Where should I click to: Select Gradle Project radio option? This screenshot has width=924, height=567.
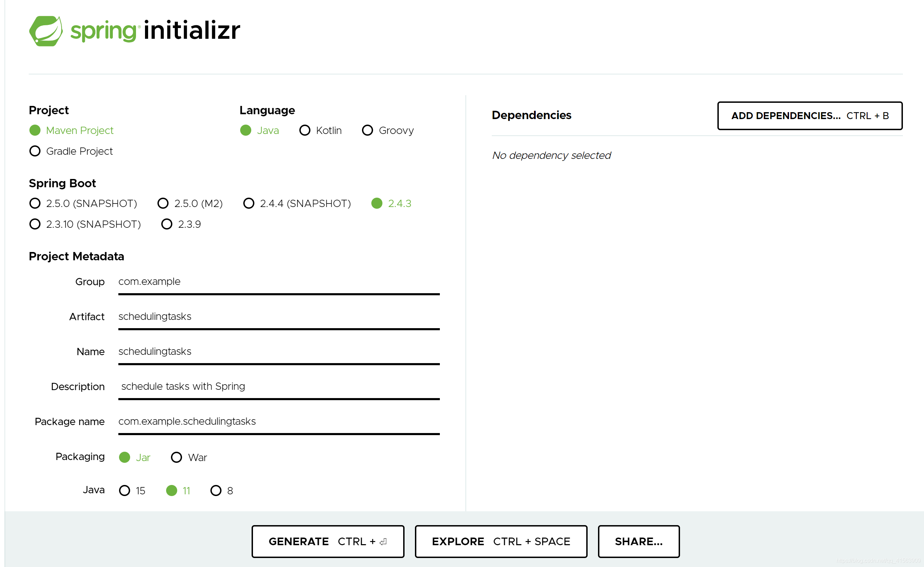pos(71,151)
